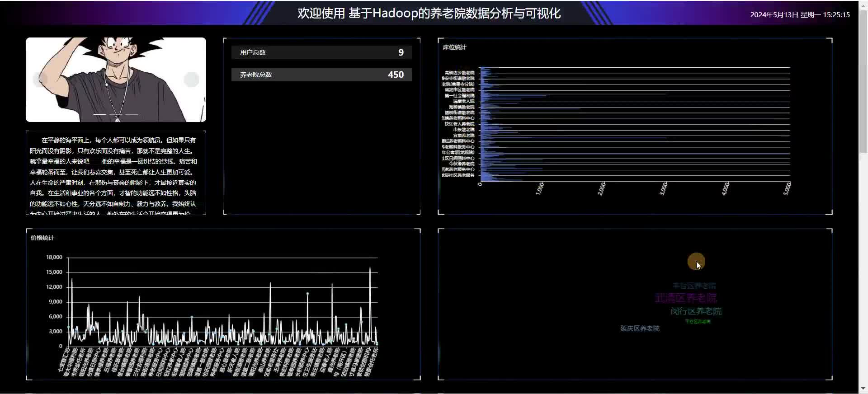Select the third carousel indicator bar
The height and width of the screenshot is (394, 868).
(x=132, y=115)
